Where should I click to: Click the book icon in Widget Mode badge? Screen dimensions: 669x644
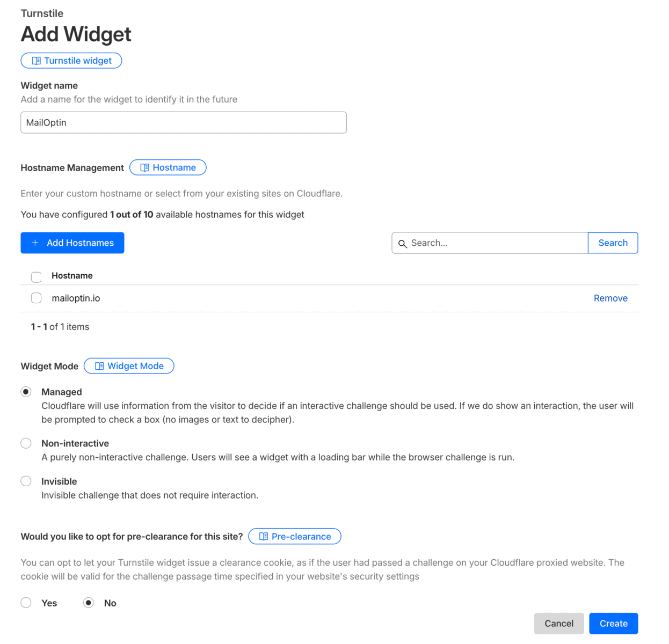click(99, 366)
